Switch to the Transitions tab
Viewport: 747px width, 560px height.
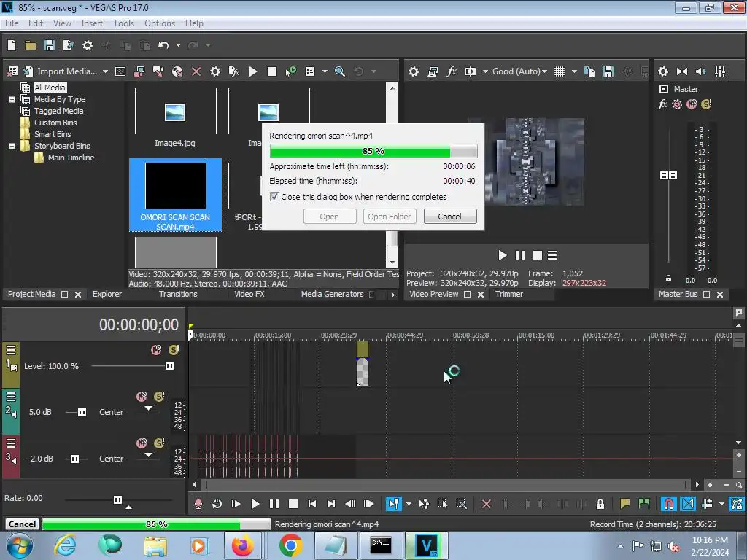coord(178,294)
